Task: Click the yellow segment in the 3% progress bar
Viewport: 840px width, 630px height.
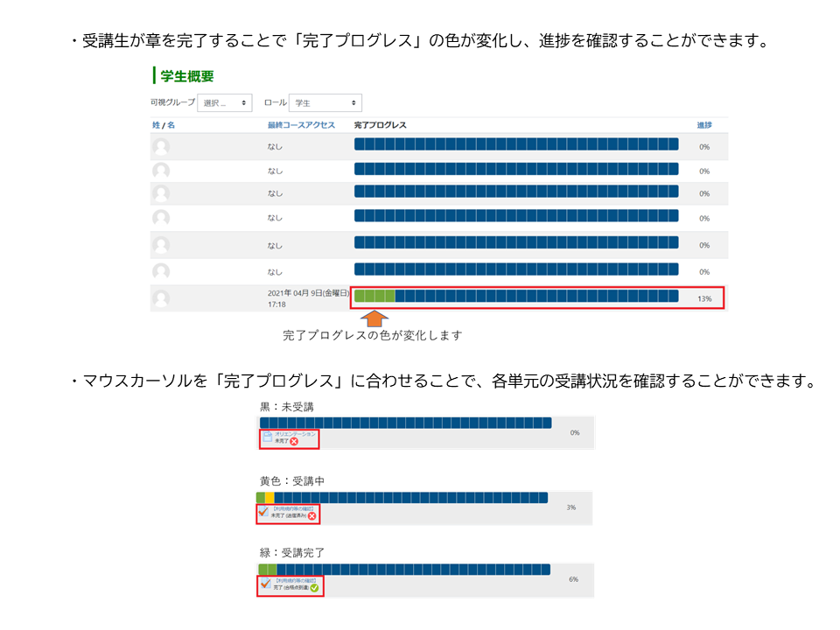Action: coord(269,498)
